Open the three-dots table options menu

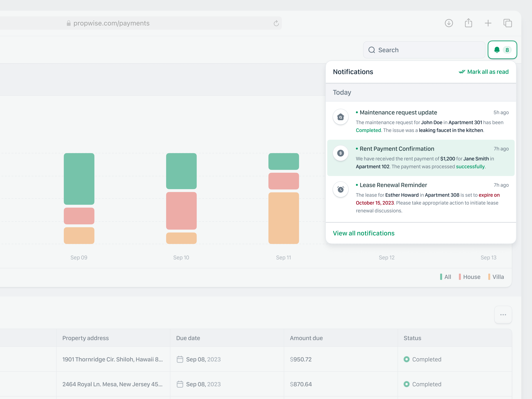coord(503,315)
